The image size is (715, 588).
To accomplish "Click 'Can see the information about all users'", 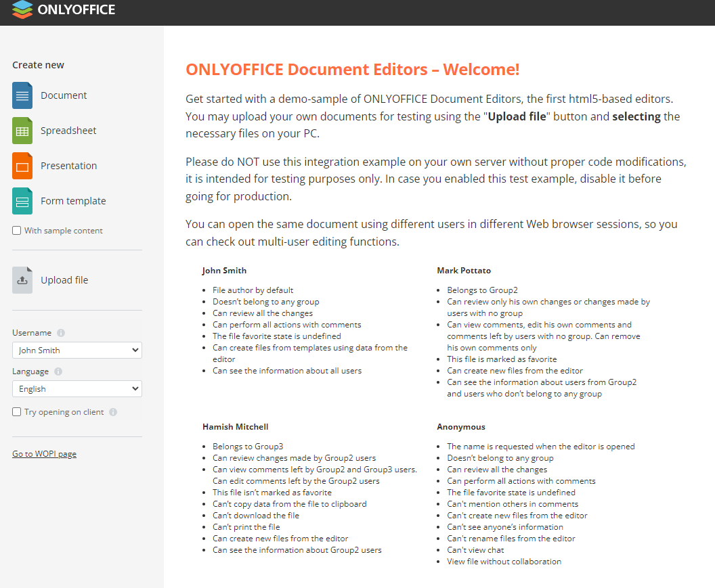I will 287,371.
